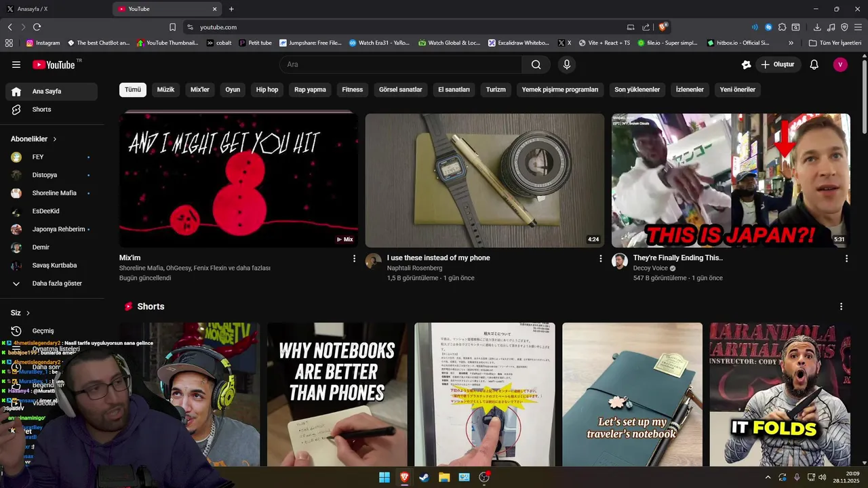Select the Müzik filter chip

click(166, 89)
